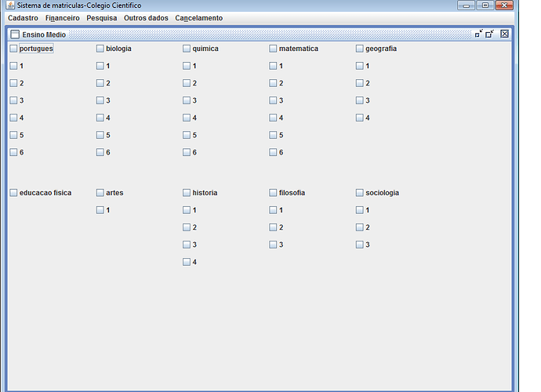Check option 2 under biologia
The height and width of the screenshot is (392, 541).
pos(103,83)
